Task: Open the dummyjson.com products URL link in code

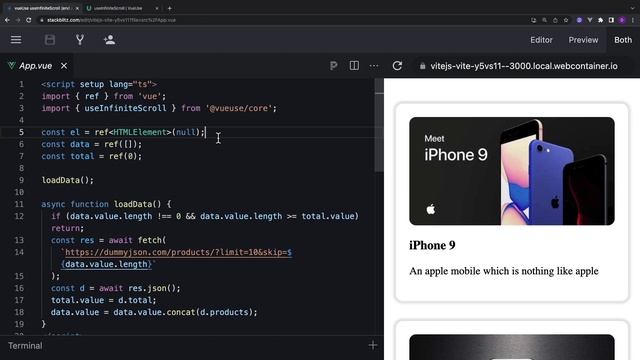Action: point(178,252)
